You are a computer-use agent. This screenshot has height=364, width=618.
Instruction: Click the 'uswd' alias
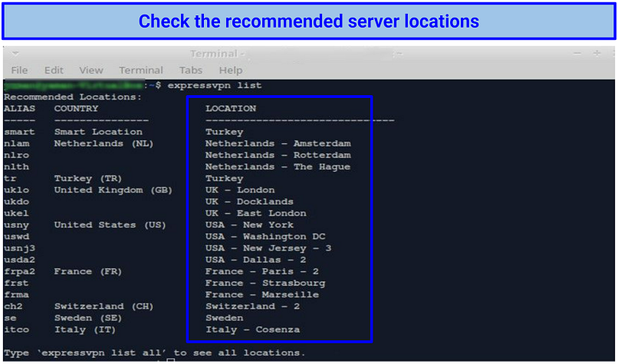17,236
